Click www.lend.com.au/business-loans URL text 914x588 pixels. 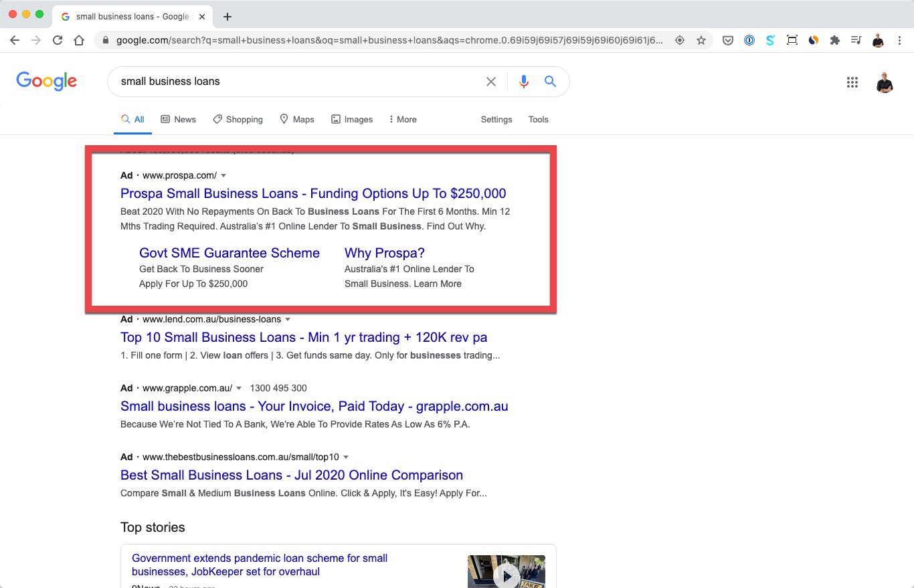tap(211, 319)
